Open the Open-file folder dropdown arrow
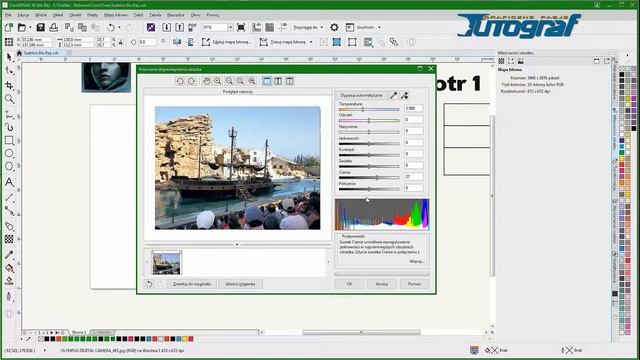The width and height of the screenshot is (640, 360). pos(30,27)
